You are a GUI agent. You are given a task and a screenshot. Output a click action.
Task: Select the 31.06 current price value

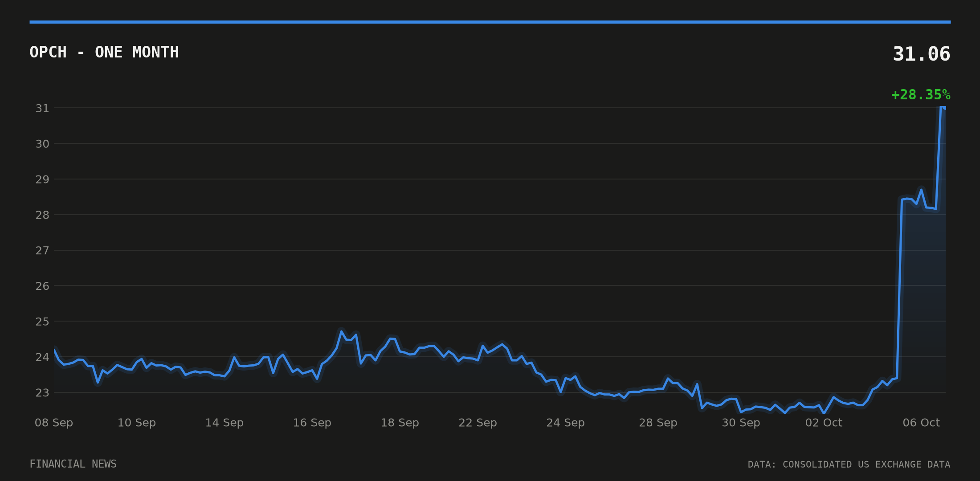pyautogui.click(x=921, y=54)
